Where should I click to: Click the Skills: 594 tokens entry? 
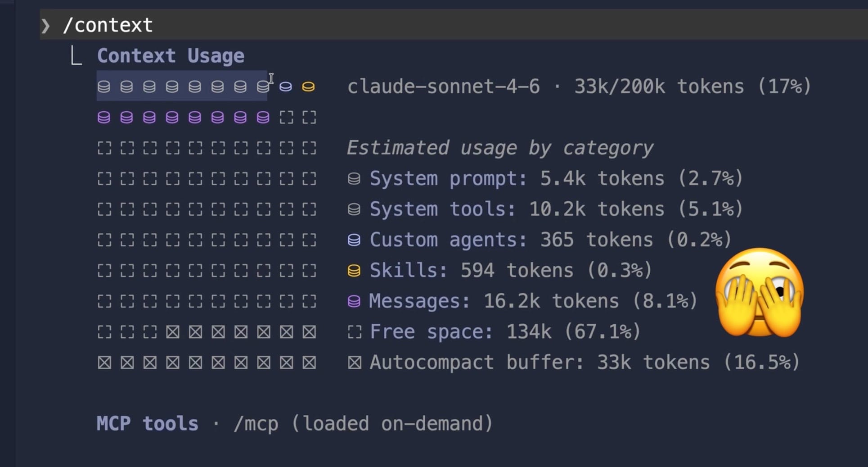(511, 271)
